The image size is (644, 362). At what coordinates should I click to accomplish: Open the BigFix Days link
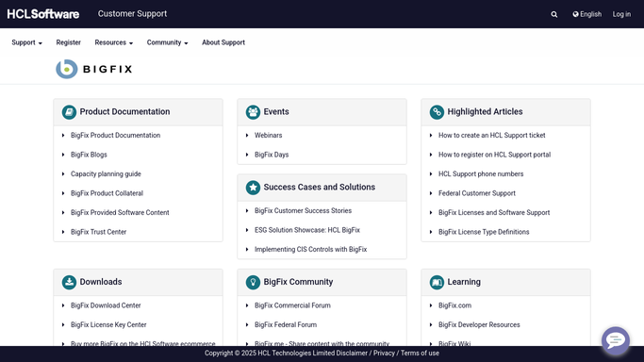272,155
